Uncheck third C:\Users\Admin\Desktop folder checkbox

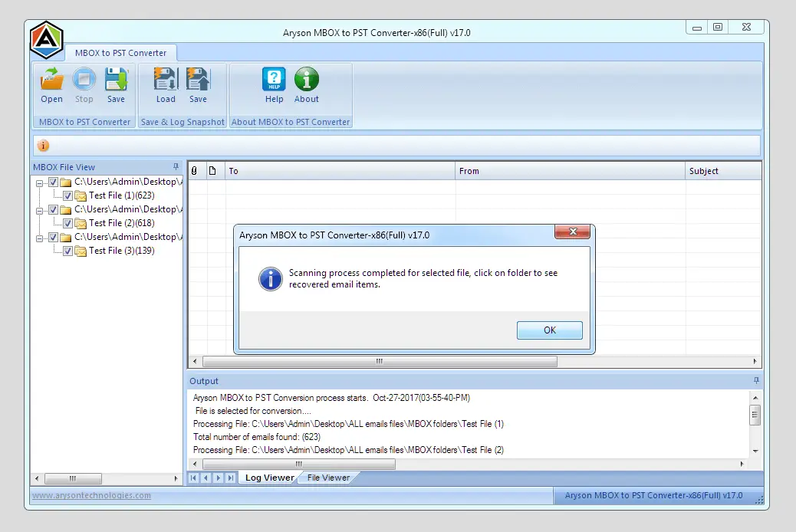[x=54, y=237]
